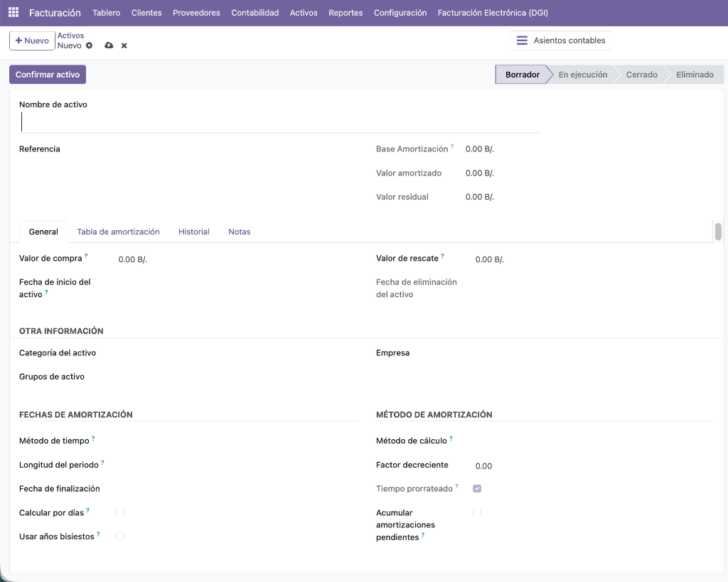
Task: Show help tooltip for Base Amortización
Action: pyautogui.click(x=451, y=146)
